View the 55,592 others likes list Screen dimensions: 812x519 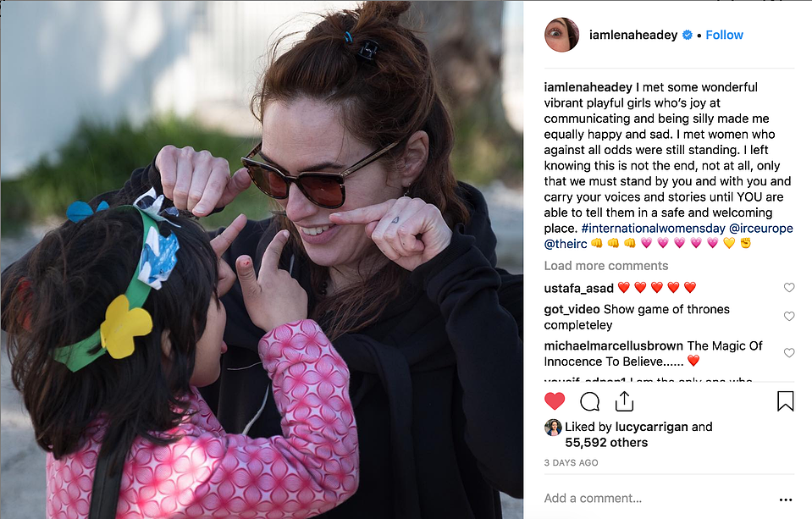pos(606,443)
